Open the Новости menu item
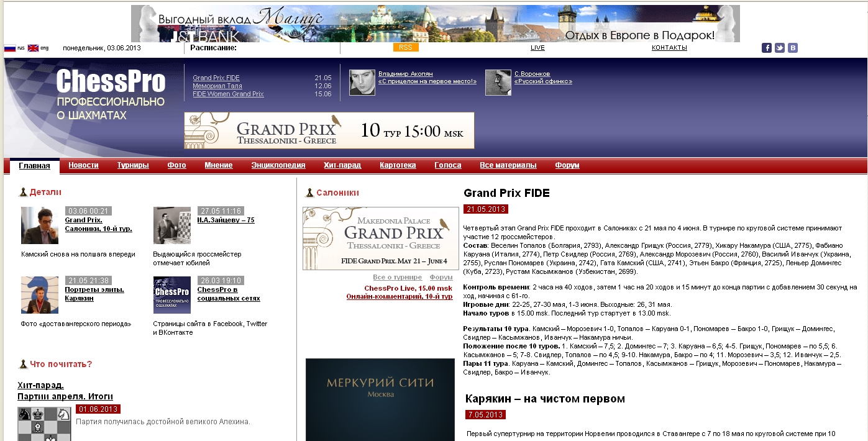Viewport: 868px width, 441px height. [x=83, y=165]
